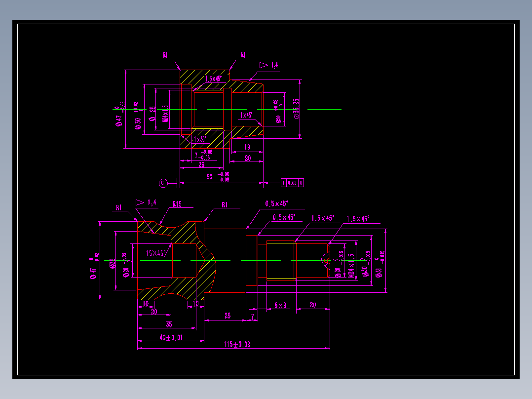The height and width of the screenshot is (399, 532).
Task: Select the 1.4 roughness symbol near R15
Action: tap(146, 203)
